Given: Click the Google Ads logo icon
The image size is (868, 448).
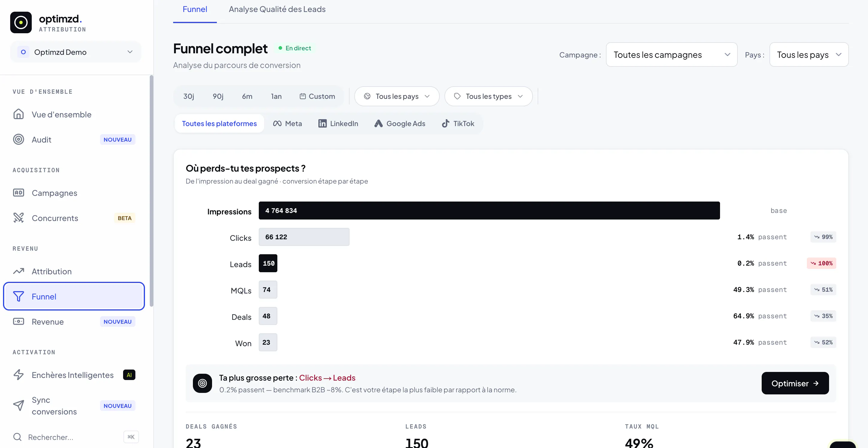Looking at the screenshot, I should pos(378,124).
